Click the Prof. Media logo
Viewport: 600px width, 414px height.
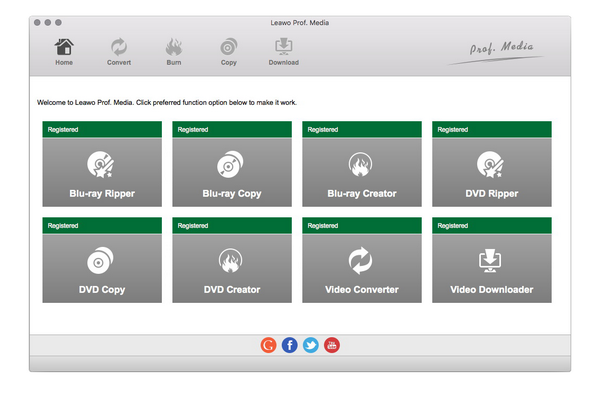501,49
